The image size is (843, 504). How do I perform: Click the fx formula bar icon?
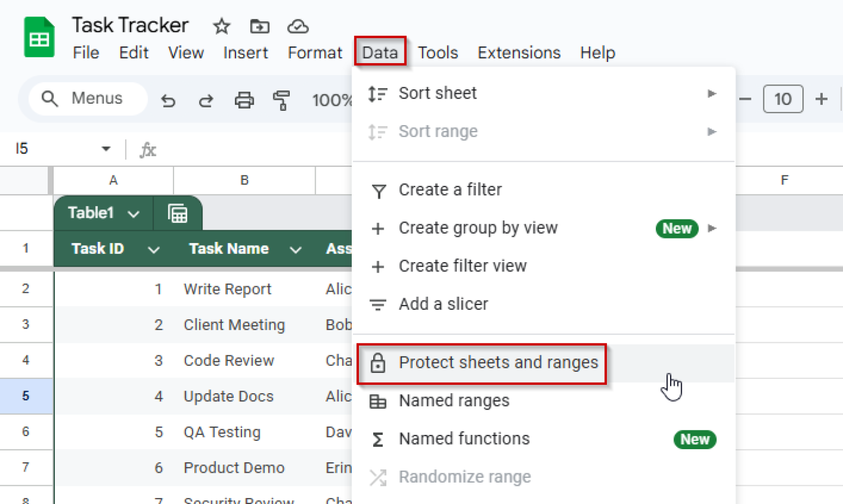(x=147, y=149)
